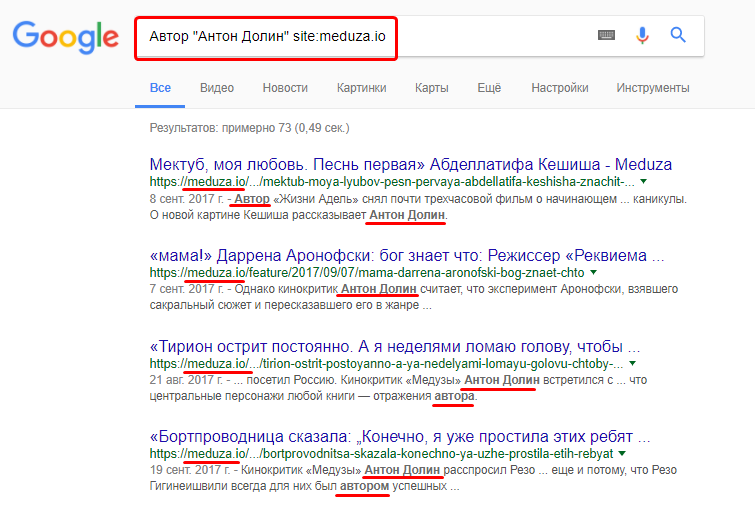Viewport: 755px width, 508px height.
Task: Open the Карты tab
Action: 432,88
